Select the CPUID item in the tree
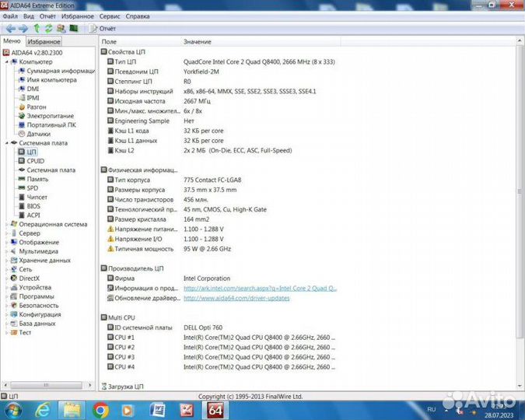The width and height of the screenshot is (525, 420). (x=36, y=161)
